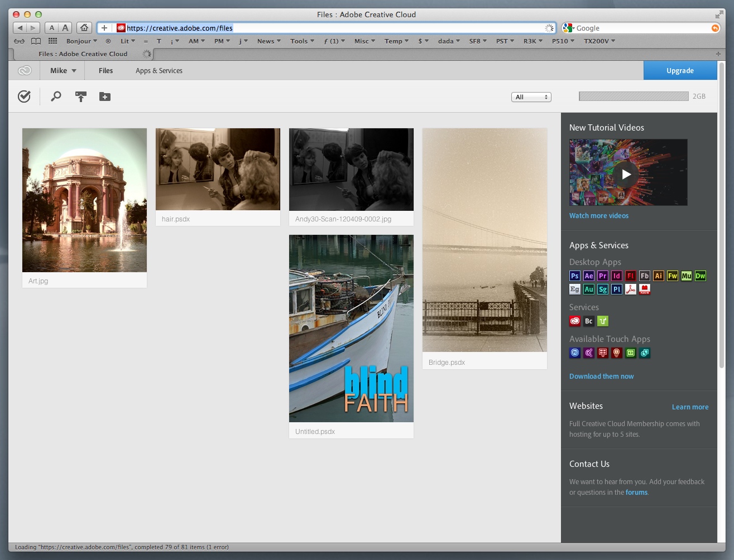Click the Creative Cloud logo icon
The height and width of the screenshot is (560, 734).
25,71
